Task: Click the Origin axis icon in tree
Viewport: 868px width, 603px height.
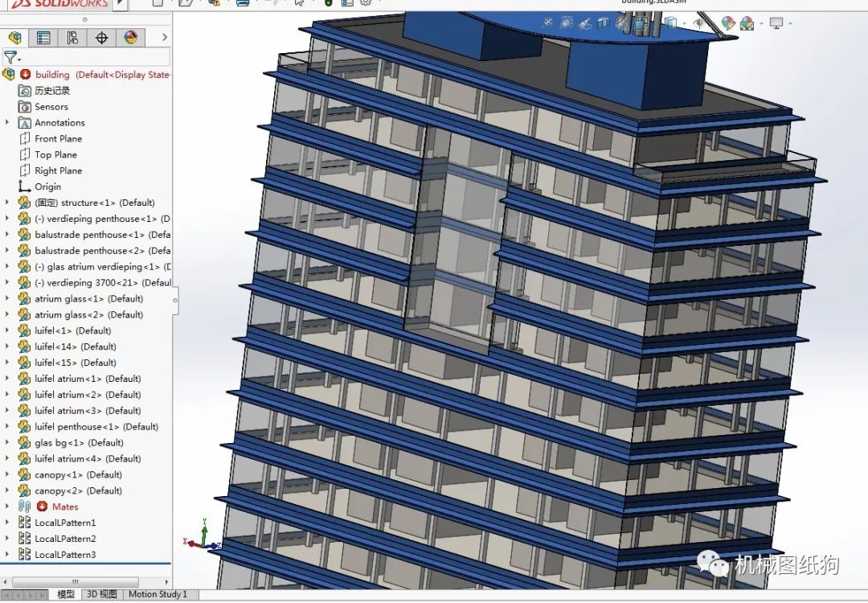Action: 24,186
